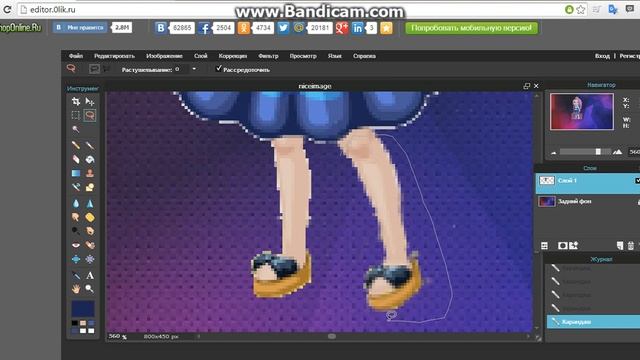Click the VK like button
Image resolution: width=640 pixels, height=360 pixels.
(80, 27)
